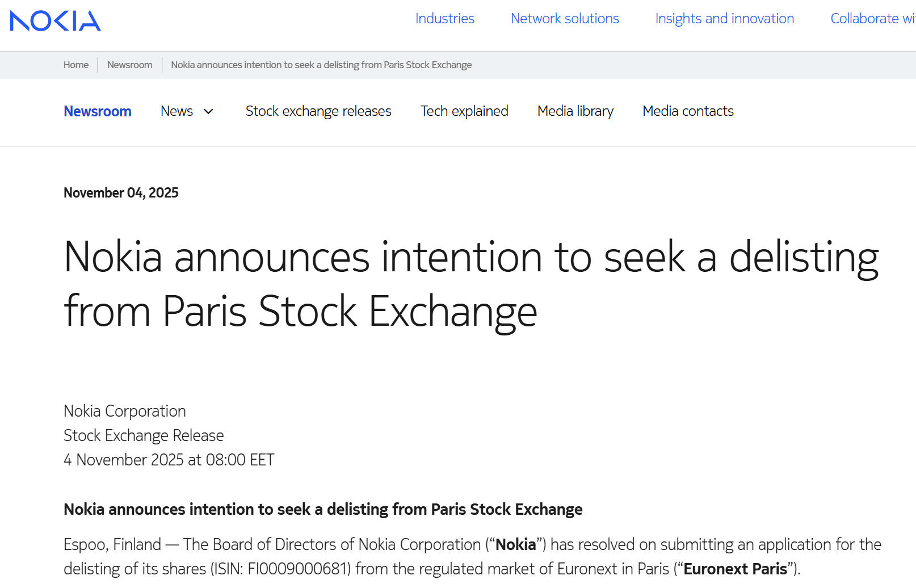916x588 pixels.
Task: Expand the News dropdown chevron
Action: point(208,112)
